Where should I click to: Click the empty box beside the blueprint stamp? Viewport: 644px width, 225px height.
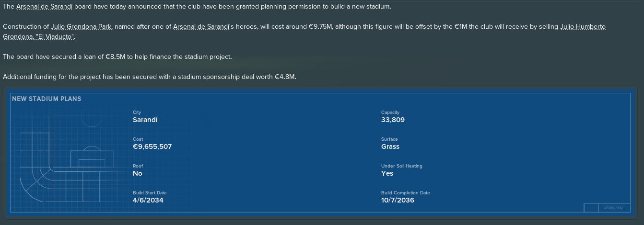(x=591, y=208)
